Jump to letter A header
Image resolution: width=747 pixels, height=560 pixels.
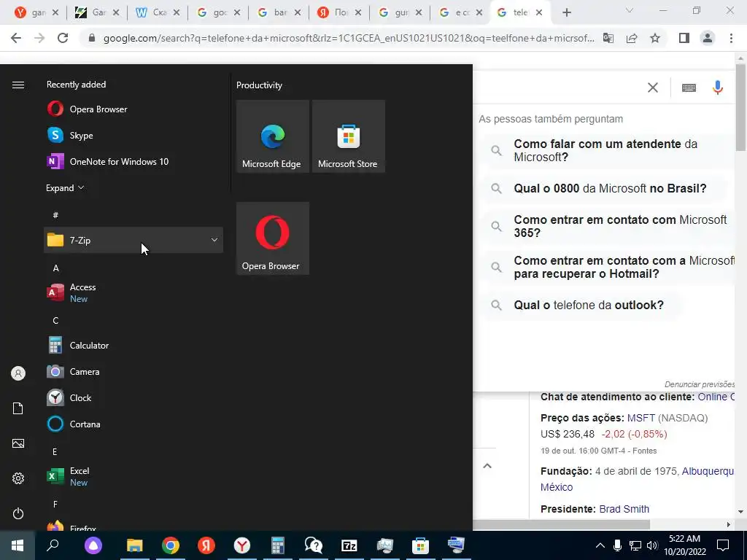55,268
